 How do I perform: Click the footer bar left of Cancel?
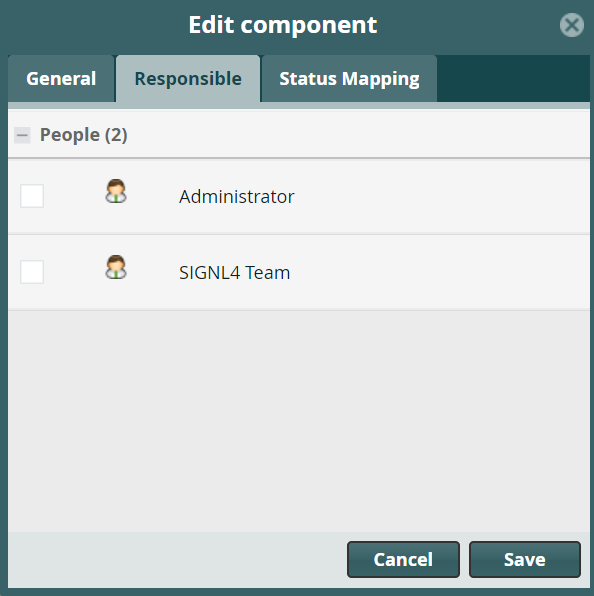click(x=177, y=560)
